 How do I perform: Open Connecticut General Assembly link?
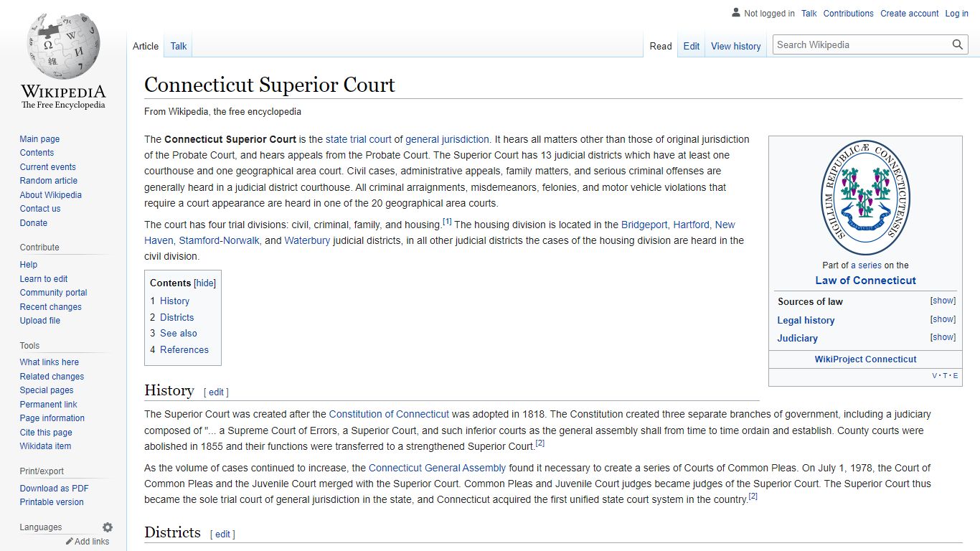pyautogui.click(x=438, y=468)
